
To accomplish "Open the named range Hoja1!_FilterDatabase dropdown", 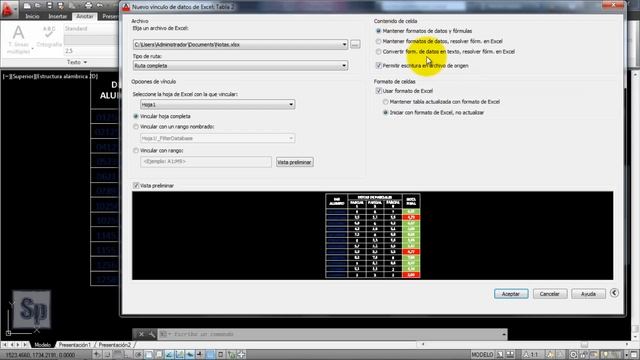I will (218, 138).
